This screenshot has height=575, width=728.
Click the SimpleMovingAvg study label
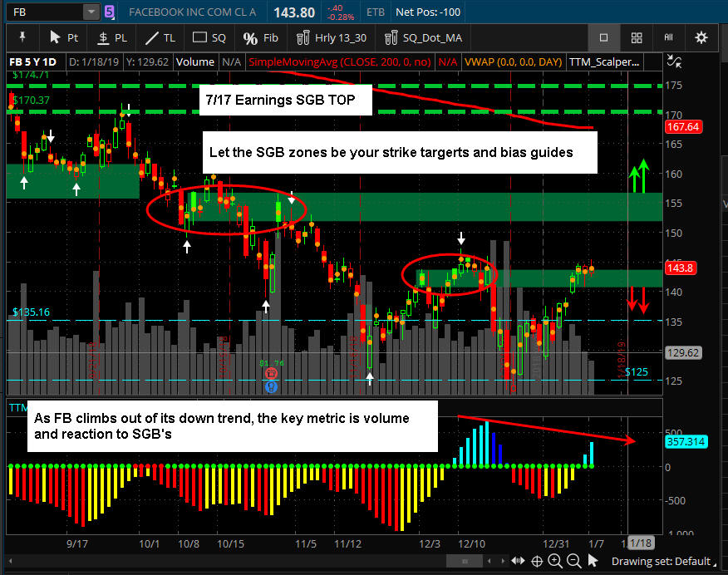point(339,61)
